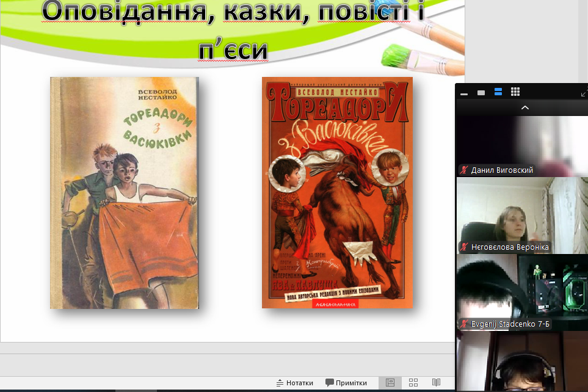
Task: Toggle the Нотатки notes pane
Action: click(295, 383)
